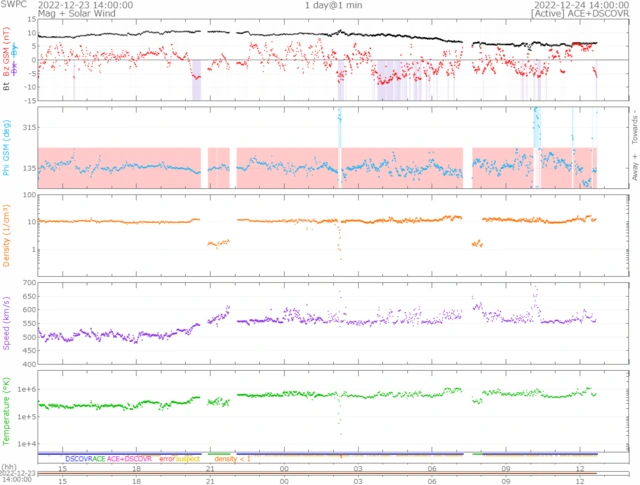Click the suspect data legend entry
Screen dimensions: 640x485
pyautogui.click(x=188, y=457)
